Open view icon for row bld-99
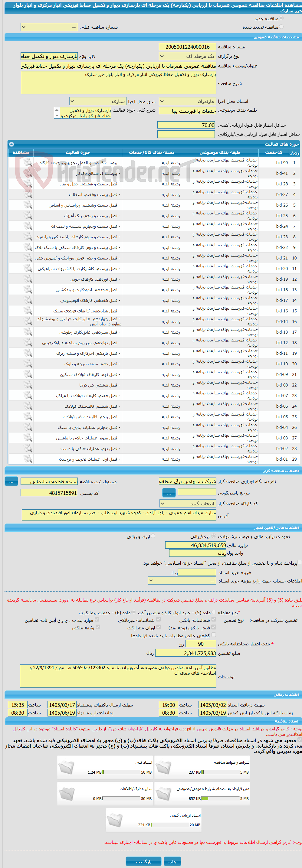 (x=28, y=163)
